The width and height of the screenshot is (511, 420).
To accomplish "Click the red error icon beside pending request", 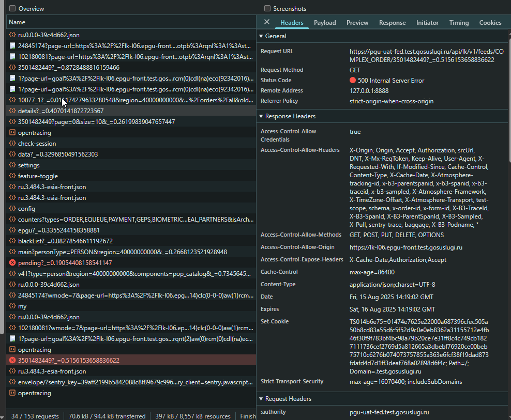I will [x=12, y=262].
